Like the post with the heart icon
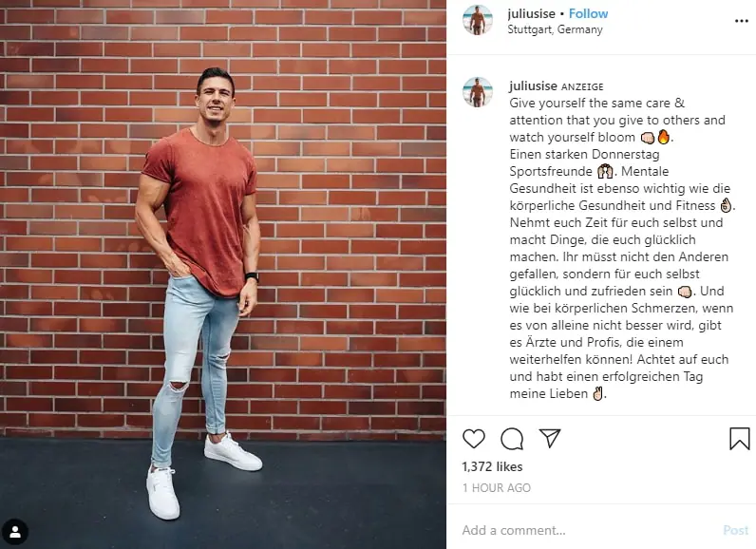Image resolution: width=756 pixels, height=549 pixels. pos(474,439)
